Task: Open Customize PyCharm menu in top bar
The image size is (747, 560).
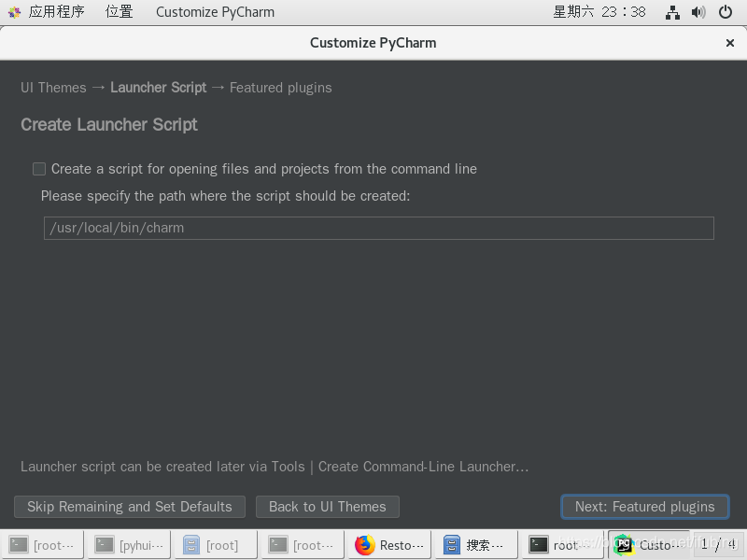Action: [x=215, y=12]
